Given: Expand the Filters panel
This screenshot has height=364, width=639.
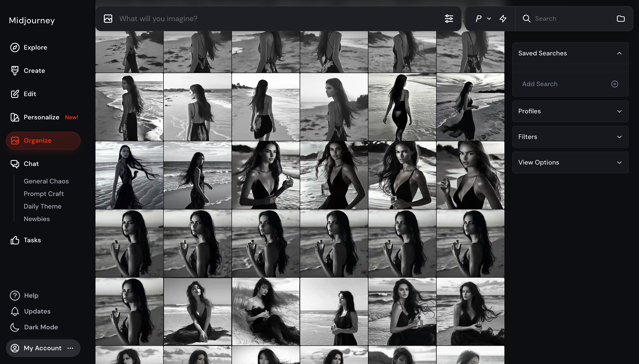Looking at the screenshot, I should click(619, 137).
